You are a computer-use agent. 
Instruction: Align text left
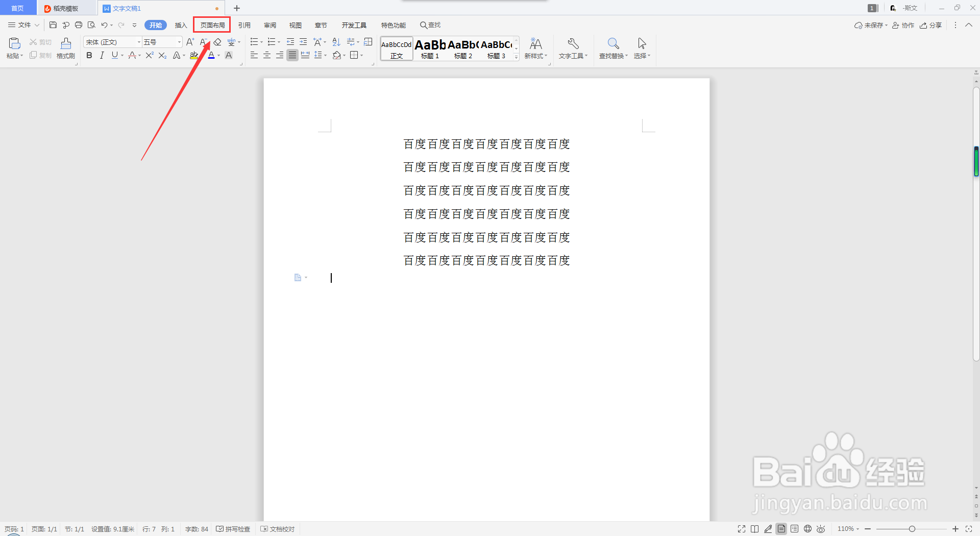pyautogui.click(x=254, y=55)
